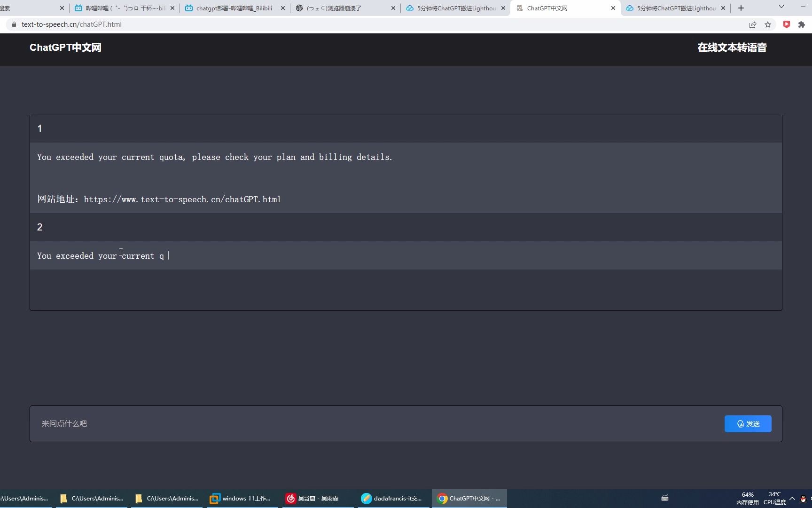Click the message numbered 1 header

406,128
